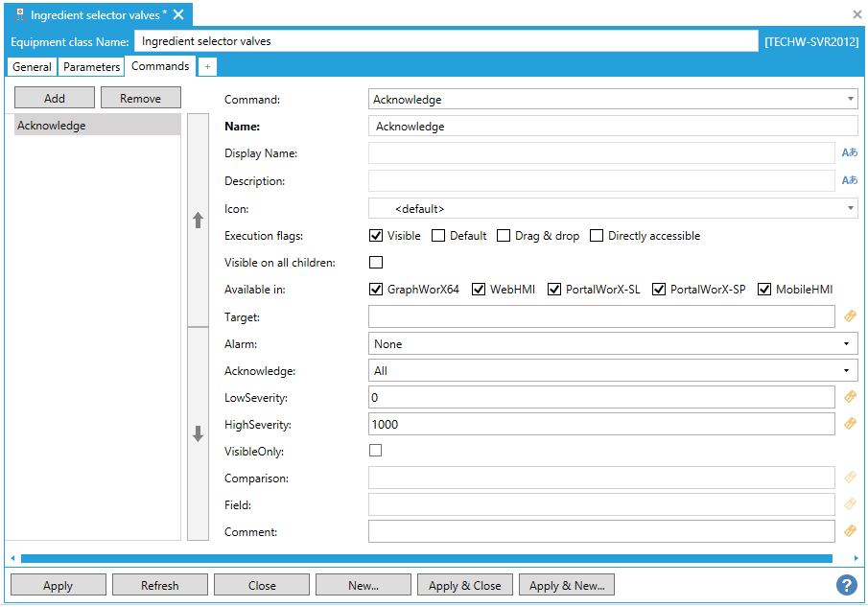Open translation icon beside Description field
This screenshot has width=868, height=607.
tap(849, 180)
